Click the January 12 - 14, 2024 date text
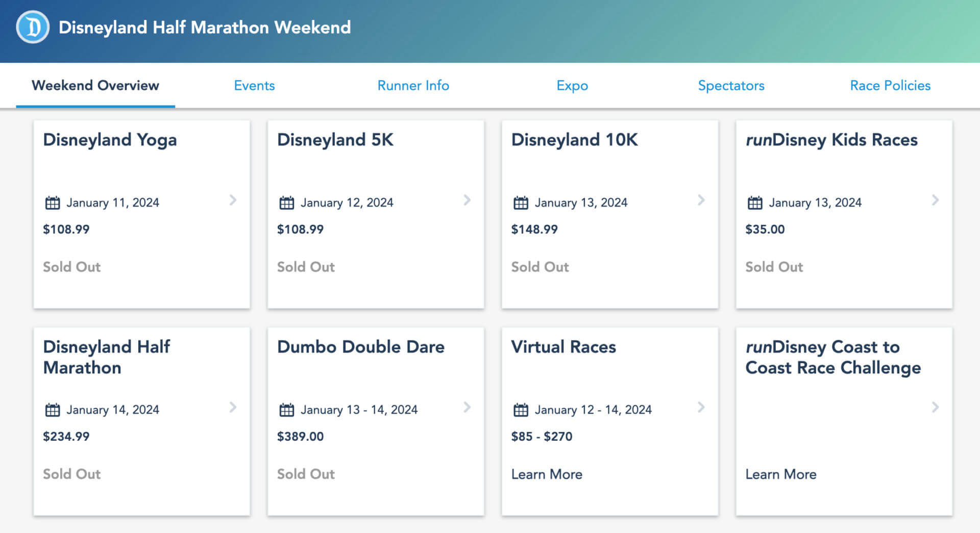 point(593,410)
